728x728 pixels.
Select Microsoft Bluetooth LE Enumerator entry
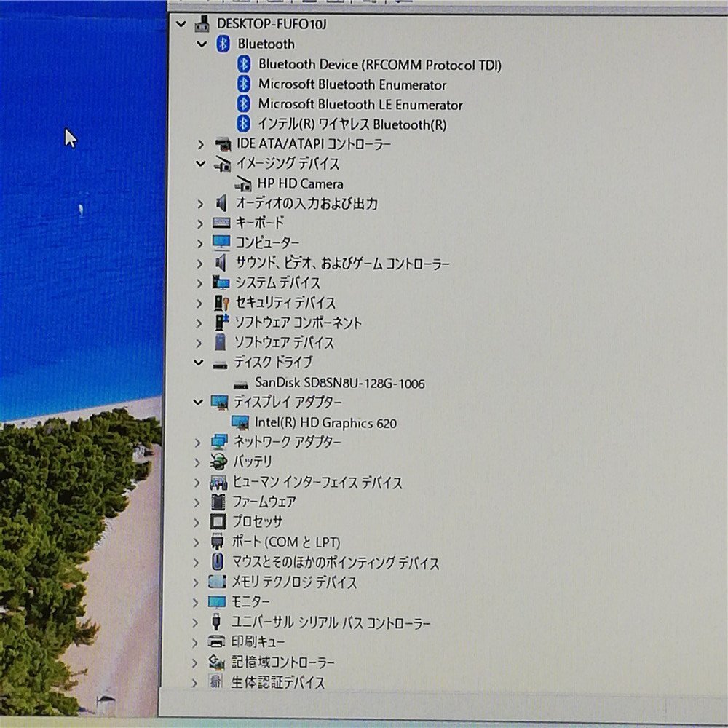coord(360,104)
